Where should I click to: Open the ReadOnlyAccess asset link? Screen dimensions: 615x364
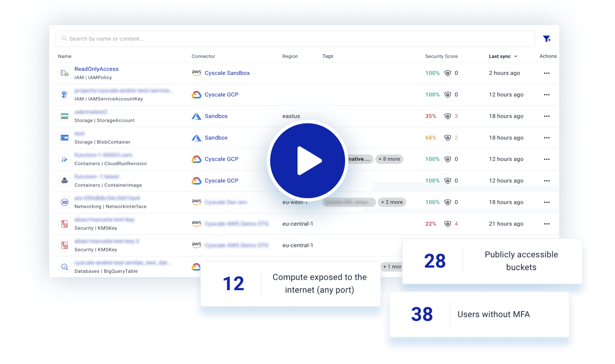pos(96,69)
